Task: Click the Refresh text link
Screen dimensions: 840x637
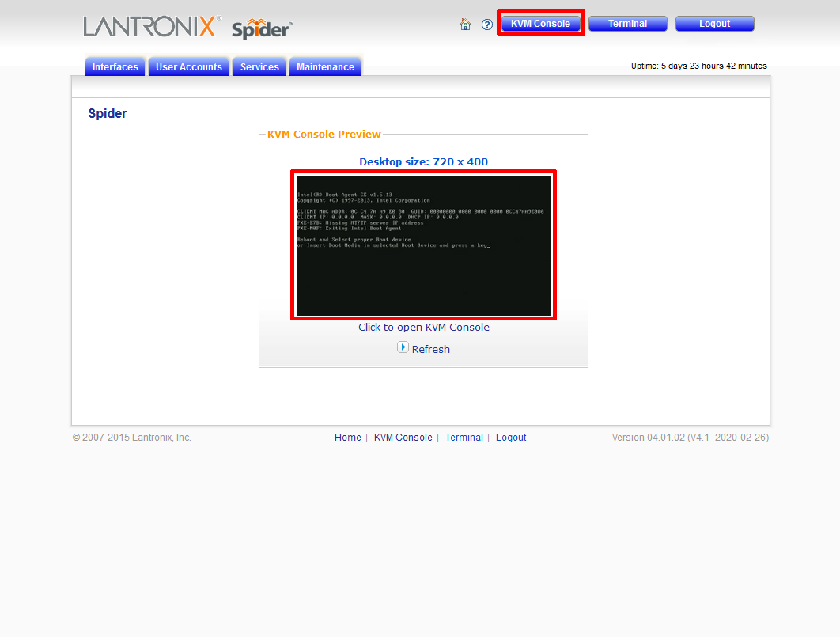Action: pyautogui.click(x=431, y=349)
